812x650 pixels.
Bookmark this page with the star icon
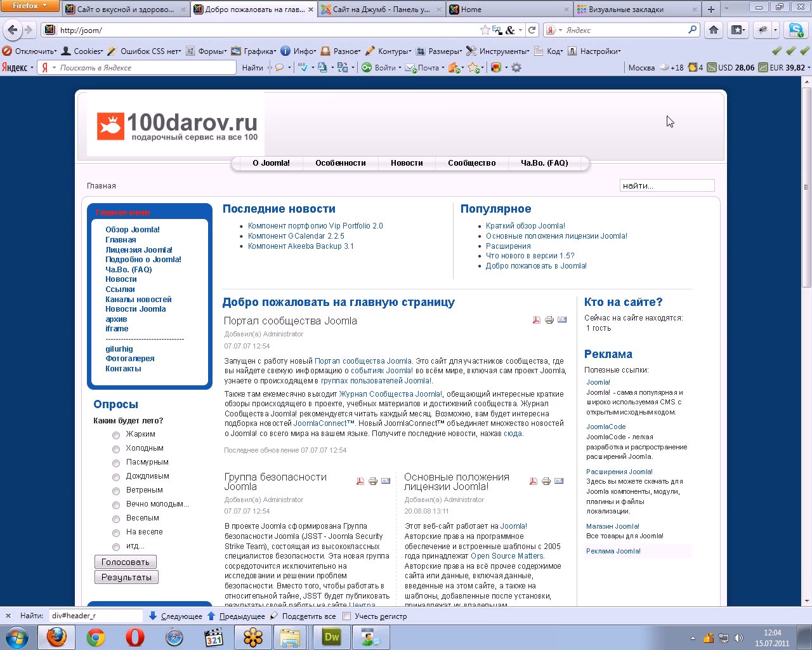485,30
